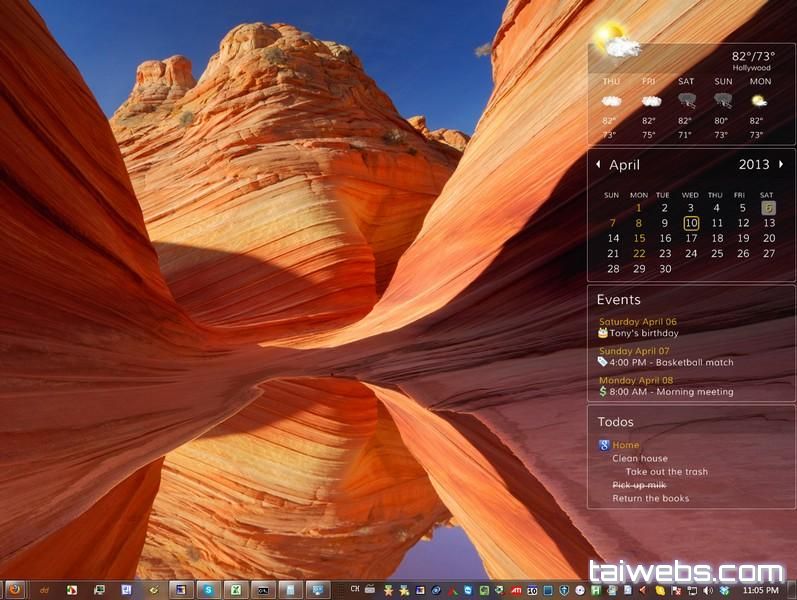Image resolution: width=797 pixels, height=600 pixels.
Task: Select April 15 in the calendar
Action: tap(639, 238)
